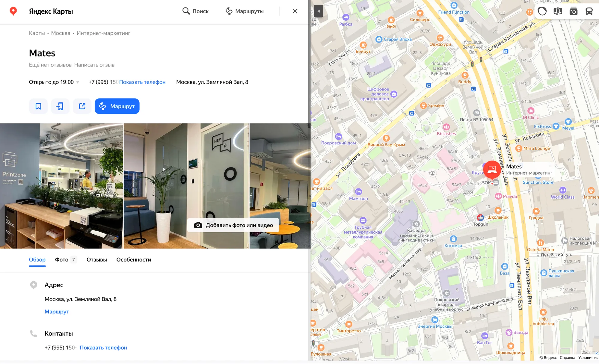Click Показать телефон link near hours
The width and height of the screenshot is (599, 364).
142,82
